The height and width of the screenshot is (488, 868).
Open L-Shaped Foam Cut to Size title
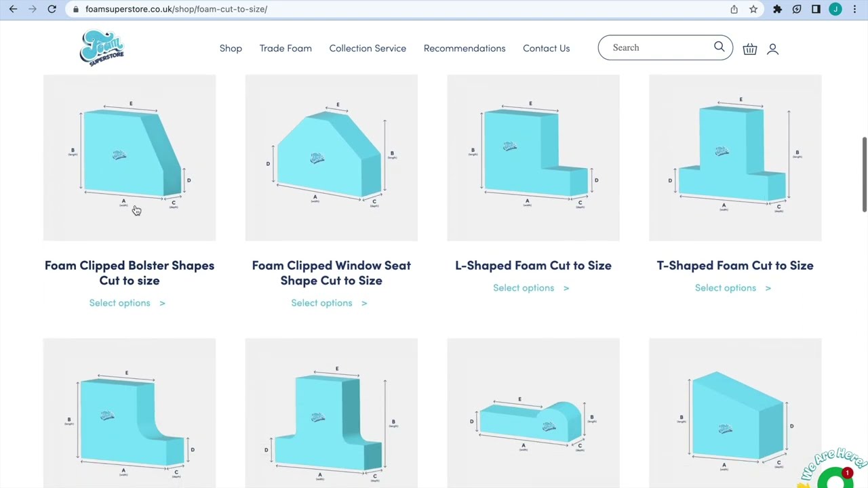click(533, 265)
